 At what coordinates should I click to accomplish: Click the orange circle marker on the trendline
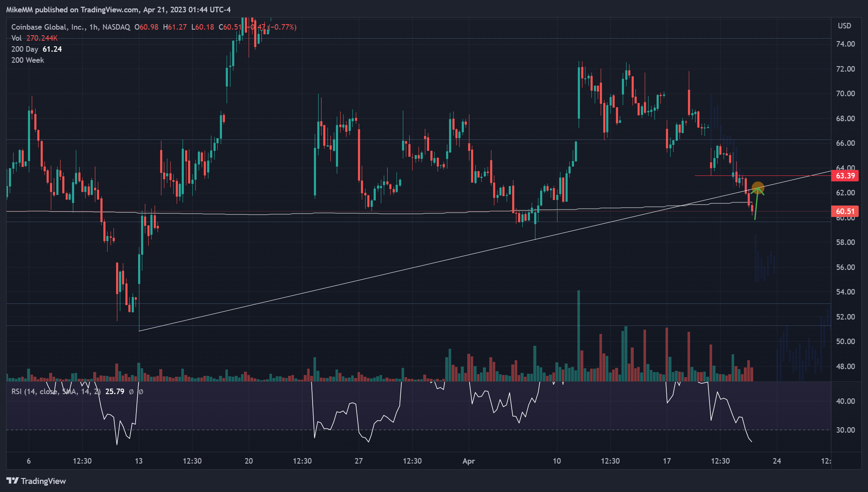(x=757, y=188)
